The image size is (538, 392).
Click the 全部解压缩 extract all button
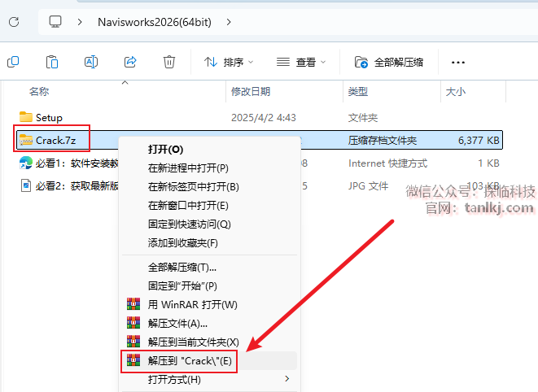(389, 62)
